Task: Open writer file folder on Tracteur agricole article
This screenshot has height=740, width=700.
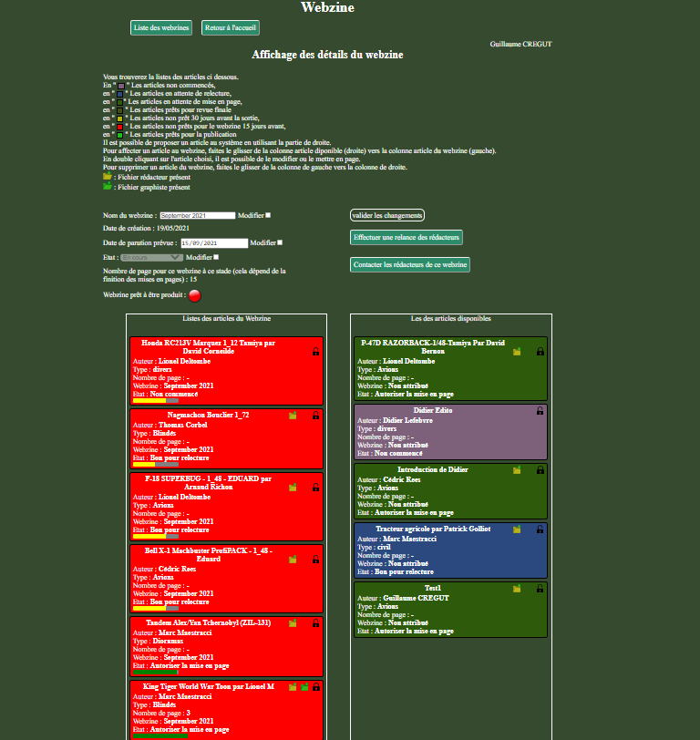Action: point(517,529)
